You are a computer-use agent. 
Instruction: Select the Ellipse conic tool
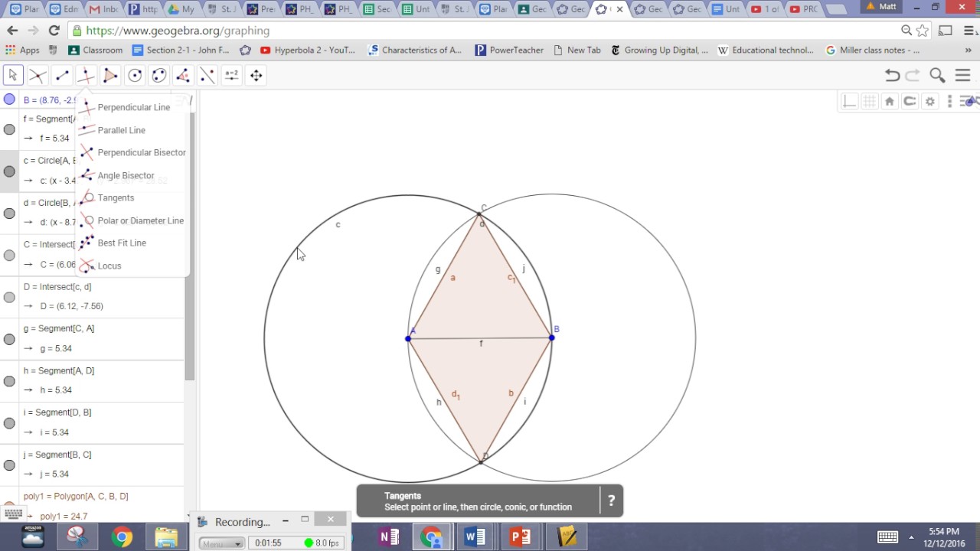tap(158, 75)
